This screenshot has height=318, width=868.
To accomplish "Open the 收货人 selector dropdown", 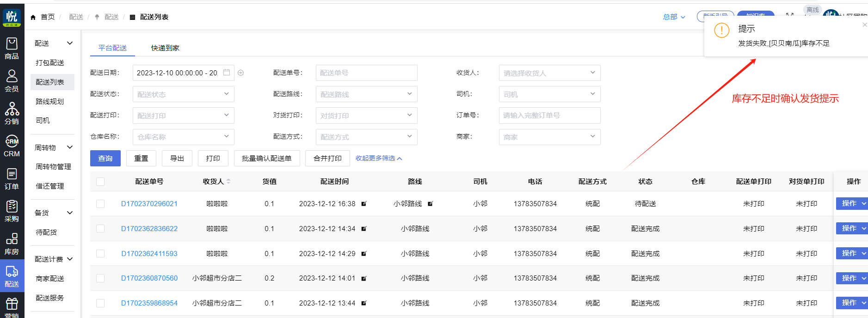I will click(x=550, y=73).
